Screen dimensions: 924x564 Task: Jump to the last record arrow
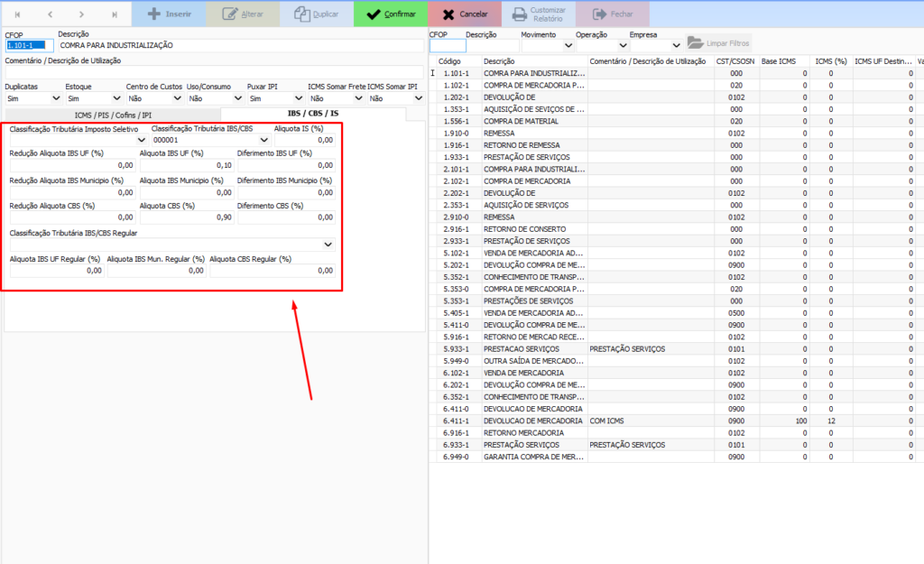pyautogui.click(x=114, y=14)
